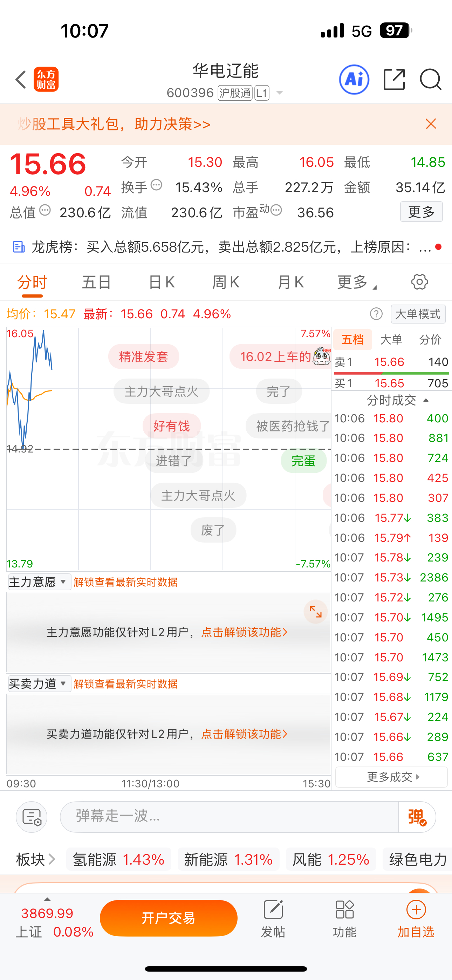The image size is (452, 980).
Task: Switch to the 周K tab
Action: click(226, 282)
